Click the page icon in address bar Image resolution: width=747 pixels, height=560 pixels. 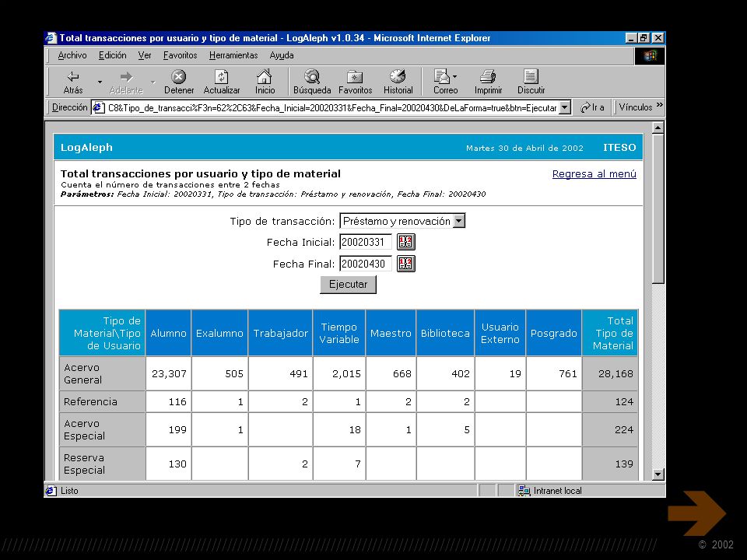coord(98,107)
